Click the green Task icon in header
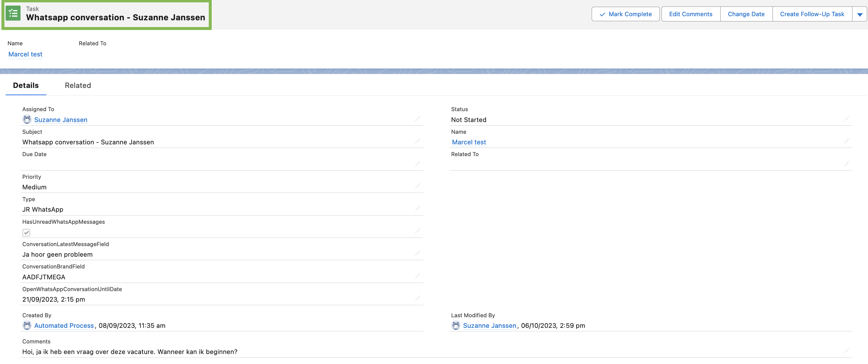Image resolution: width=868 pixels, height=364 pixels. pos(13,14)
